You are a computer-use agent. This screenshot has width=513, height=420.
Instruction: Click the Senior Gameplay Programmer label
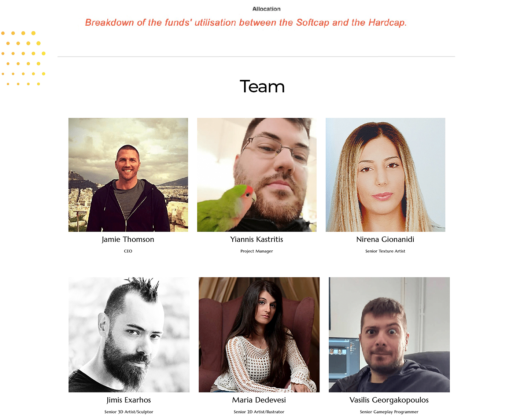tap(389, 412)
